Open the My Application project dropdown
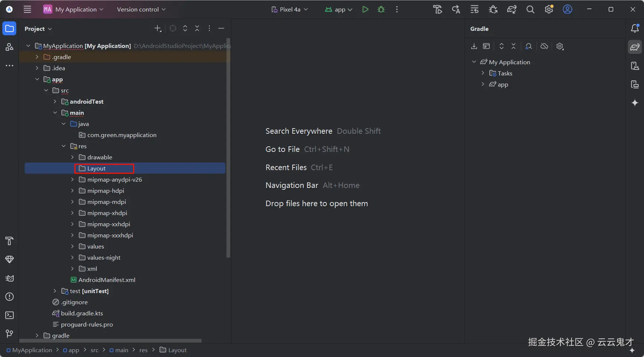 (74, 10)
